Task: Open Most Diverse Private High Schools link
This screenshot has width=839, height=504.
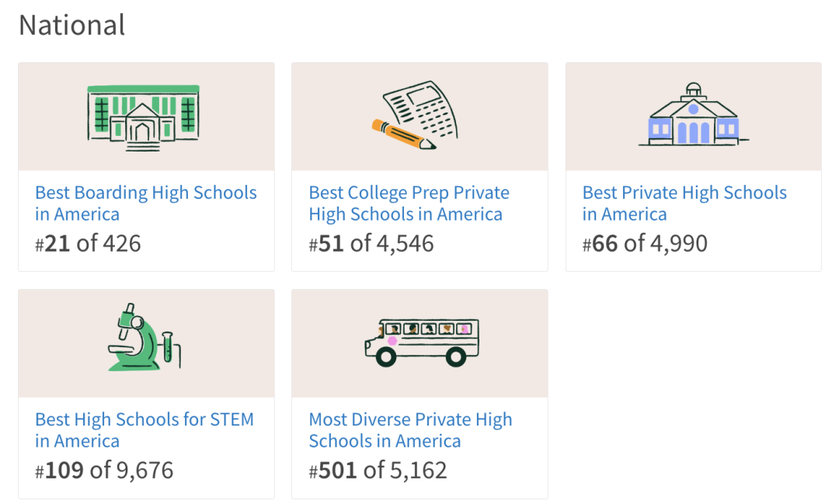Action: [x=410, y=430]
